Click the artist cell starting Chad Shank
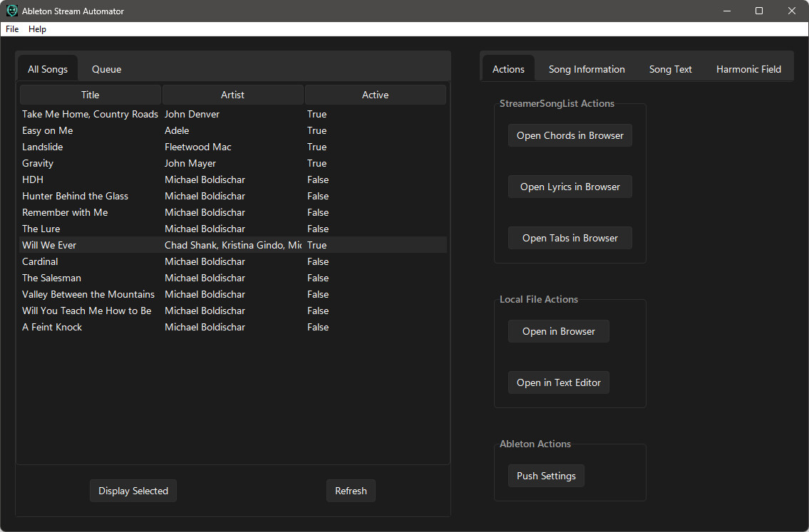809x532 pixels. point(232,245)
